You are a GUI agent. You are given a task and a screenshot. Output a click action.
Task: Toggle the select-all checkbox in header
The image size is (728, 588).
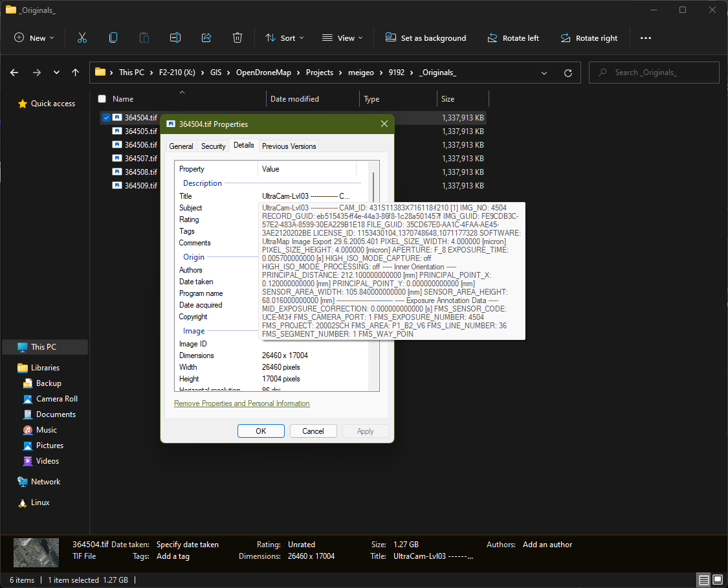pyautogui.click(x=102, y=98)
